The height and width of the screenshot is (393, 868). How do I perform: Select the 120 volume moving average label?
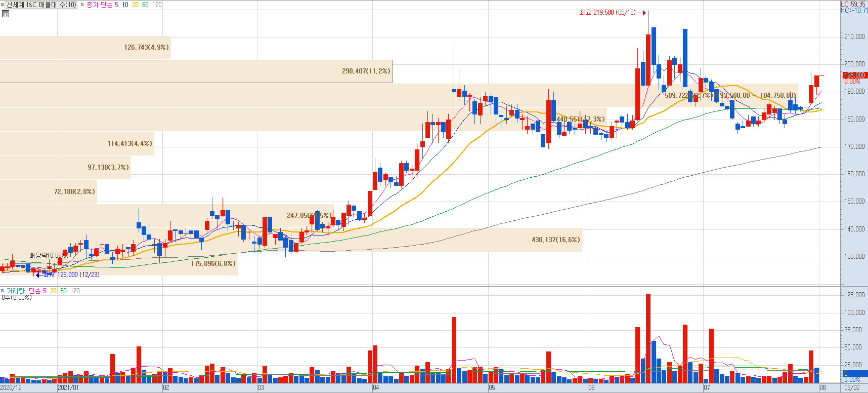[x=75, y=291]
